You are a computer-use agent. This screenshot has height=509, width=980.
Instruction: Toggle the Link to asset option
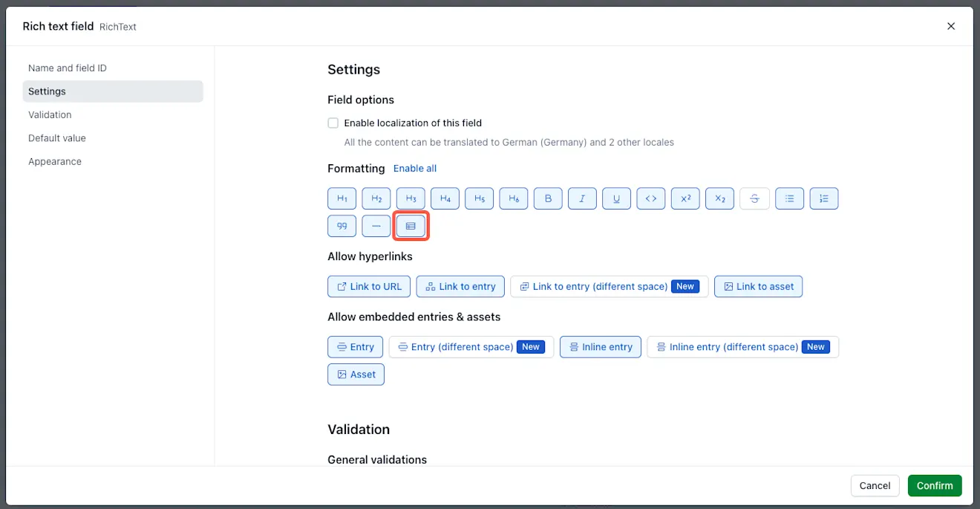[x=758, y=286]
